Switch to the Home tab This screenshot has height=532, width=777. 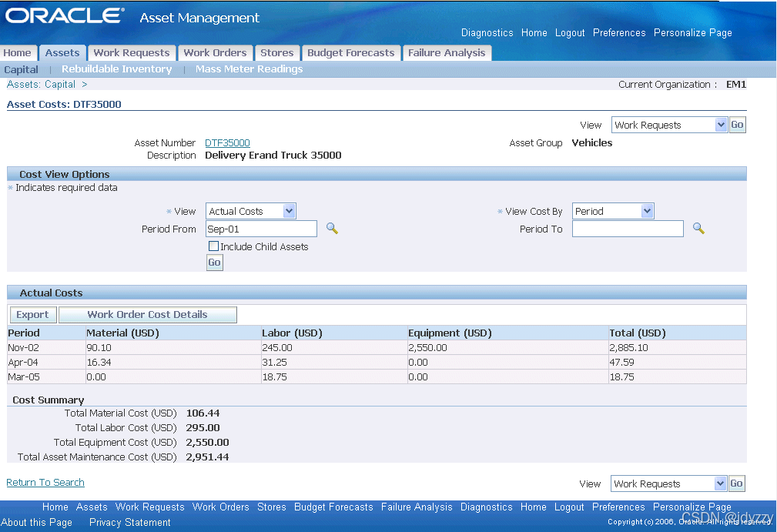(x=18, y=52)
